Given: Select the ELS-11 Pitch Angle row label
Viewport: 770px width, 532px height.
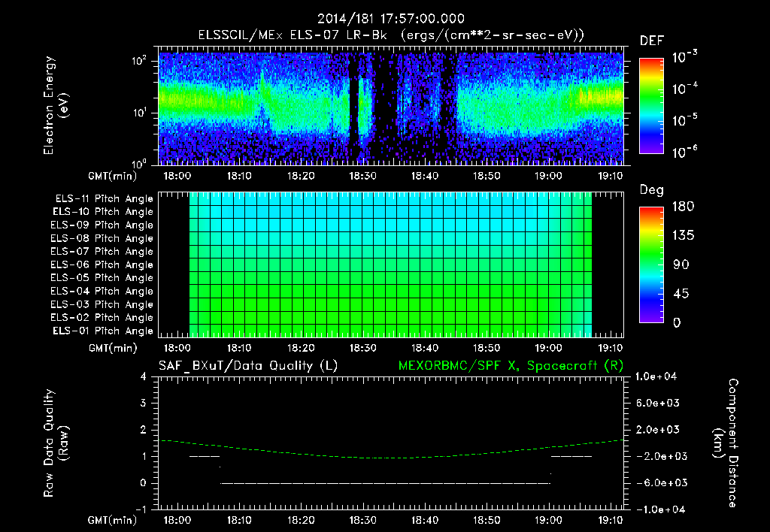Looking at the screenshot, I should 104,199.
